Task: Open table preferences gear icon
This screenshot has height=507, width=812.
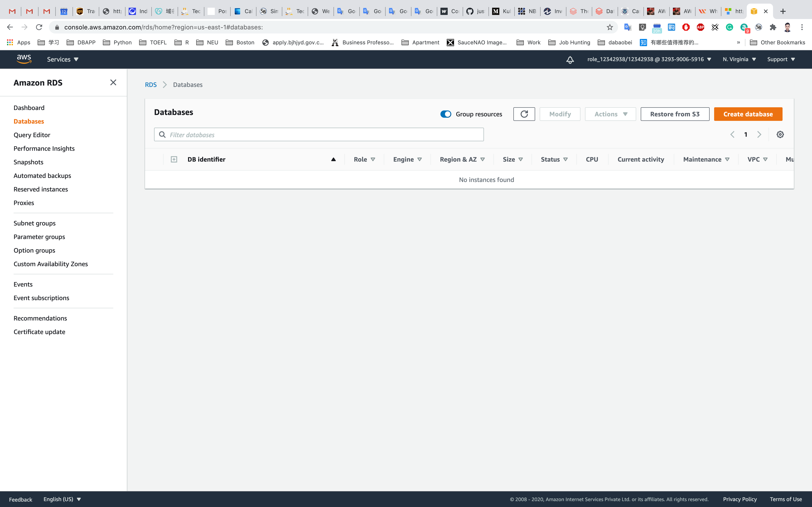Action: (780, 134)
